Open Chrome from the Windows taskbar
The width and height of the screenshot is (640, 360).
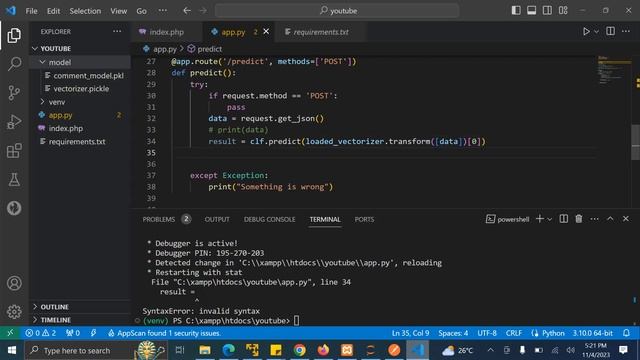pos(300,350)
